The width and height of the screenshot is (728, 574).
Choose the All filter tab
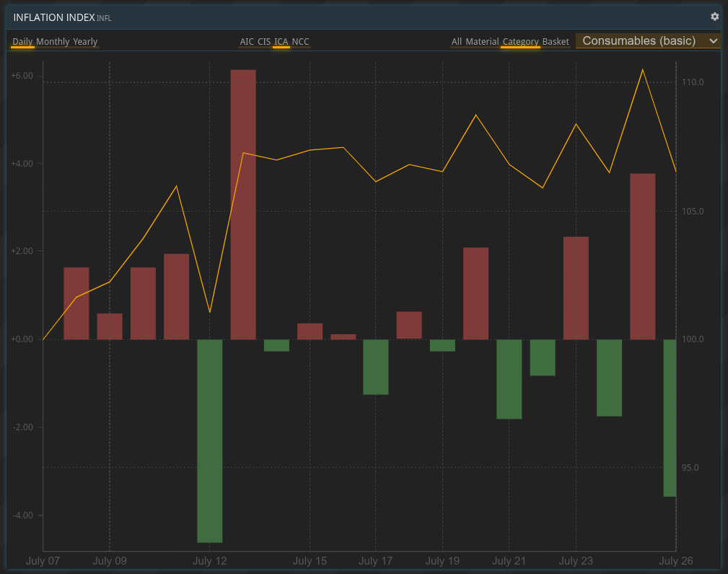(457, 41)
